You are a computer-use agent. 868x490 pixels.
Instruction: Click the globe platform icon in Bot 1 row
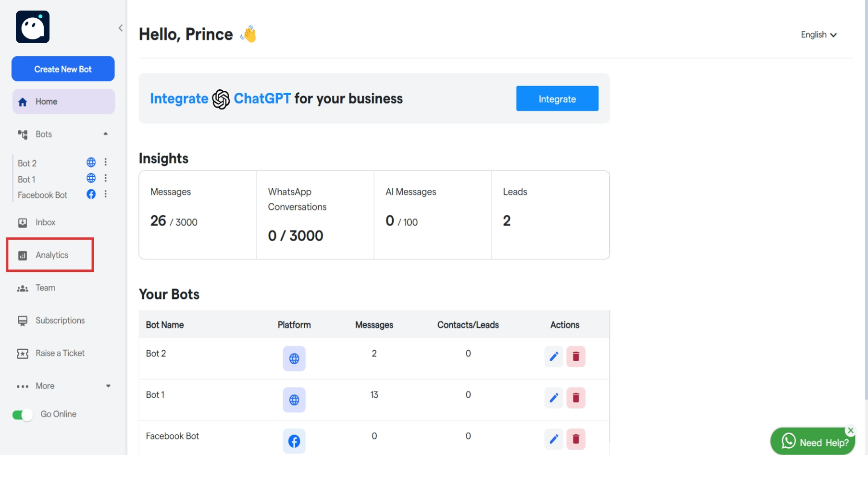(294, 400)
